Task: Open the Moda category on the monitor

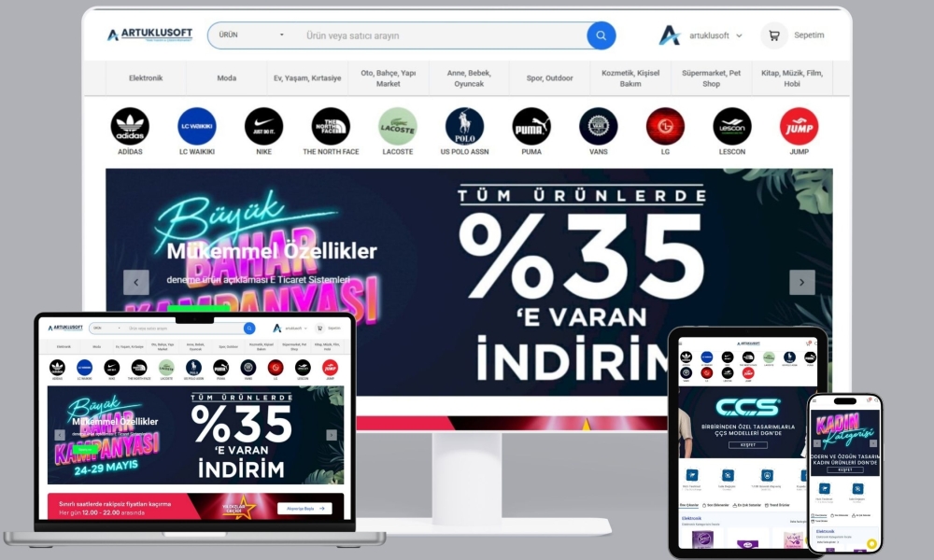Action: coord(226,78)
